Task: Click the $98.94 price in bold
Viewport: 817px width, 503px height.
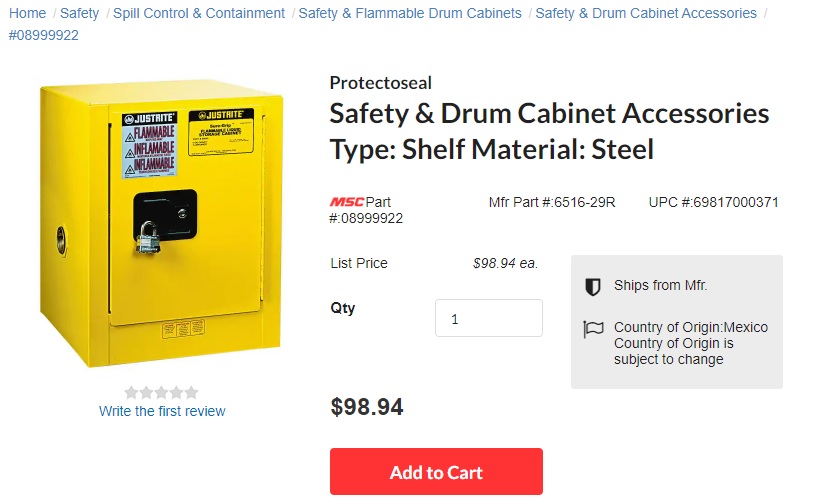Action: 367,407
